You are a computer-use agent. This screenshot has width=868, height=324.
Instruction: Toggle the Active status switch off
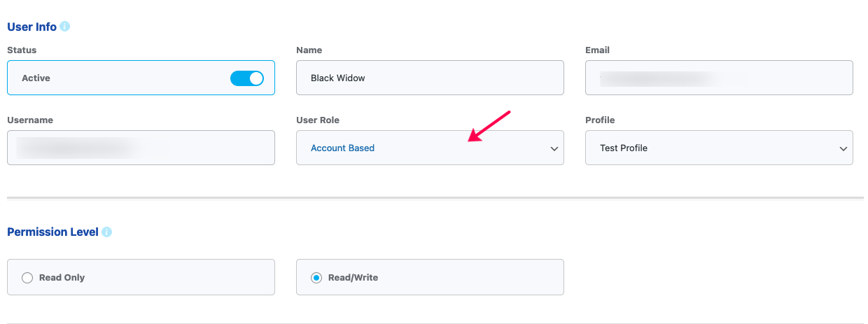[247, 78]
